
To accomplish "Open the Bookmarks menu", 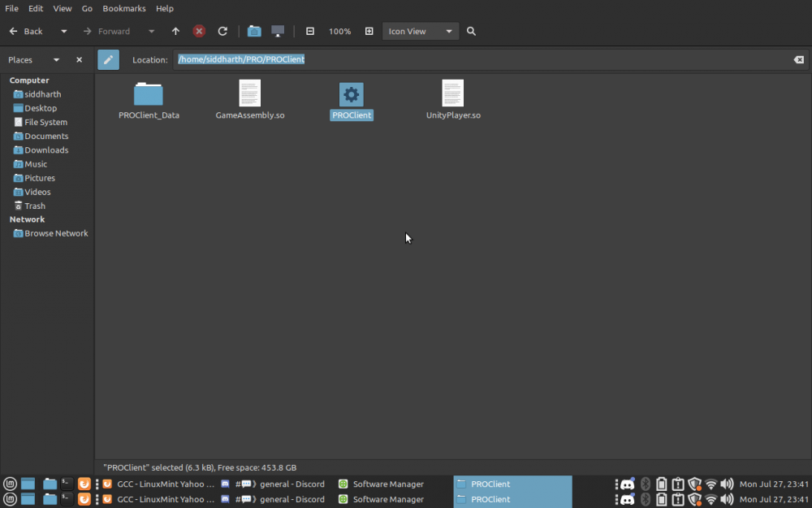I will point(124,8).
